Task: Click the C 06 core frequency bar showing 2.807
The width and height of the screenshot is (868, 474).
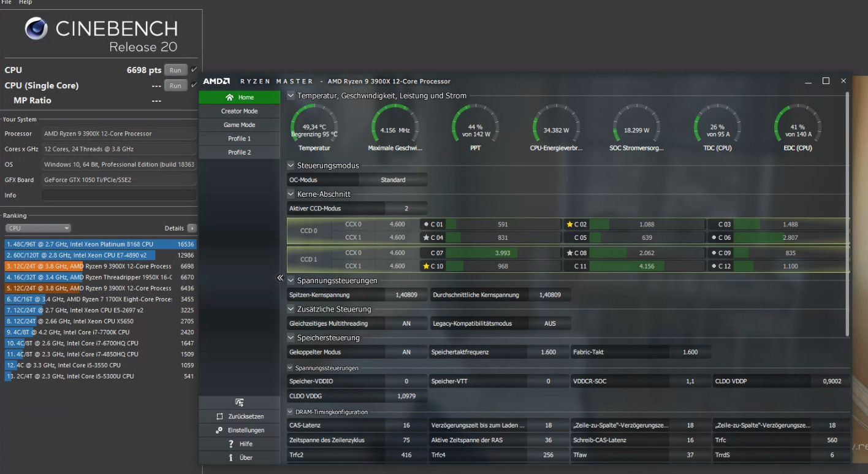Action: tap(790, 237)
